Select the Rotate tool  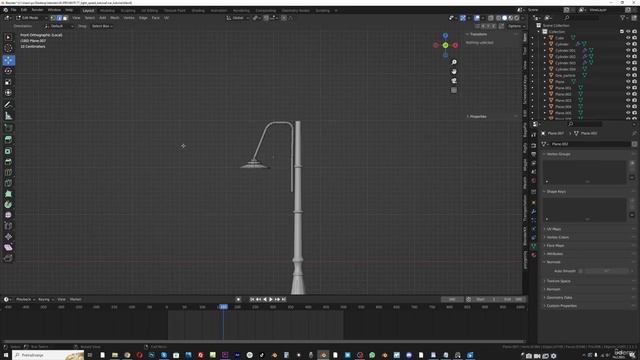click(8, 71)
